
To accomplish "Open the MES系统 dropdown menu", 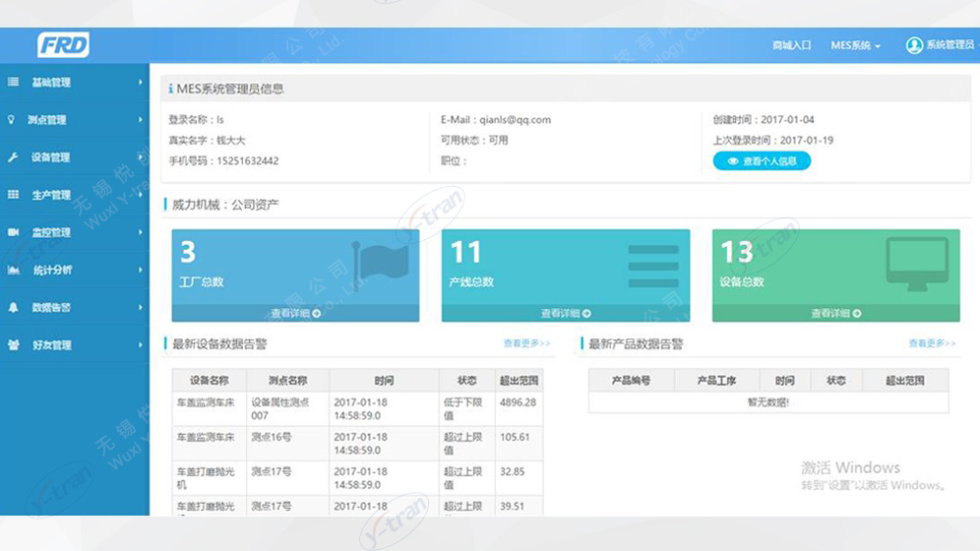I will coord(855,45).
